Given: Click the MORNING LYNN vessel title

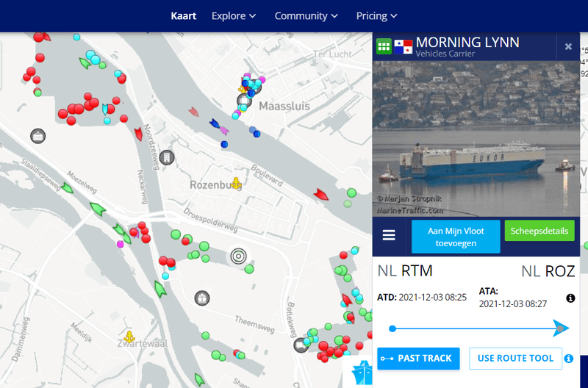Looking at the screenshot, I should (x=467, y=43).
